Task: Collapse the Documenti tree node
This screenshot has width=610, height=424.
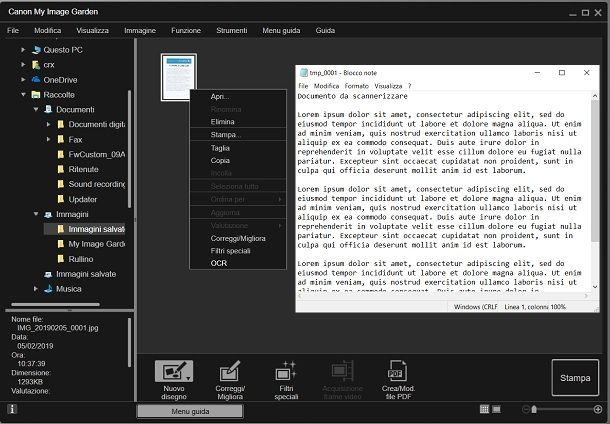Action: (x=36, y=109)
